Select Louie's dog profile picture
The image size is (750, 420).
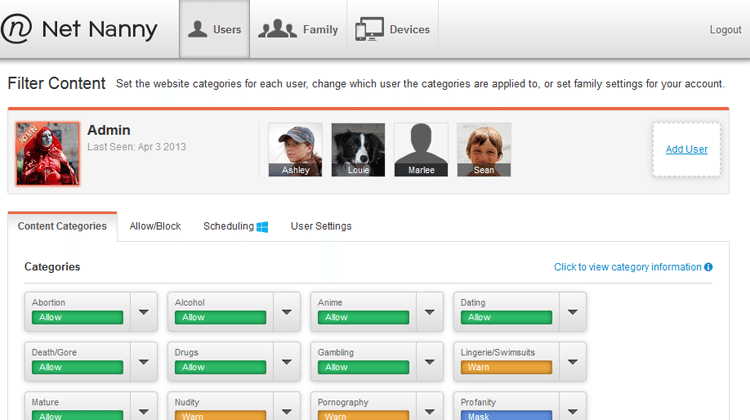[x=358, y=150]
